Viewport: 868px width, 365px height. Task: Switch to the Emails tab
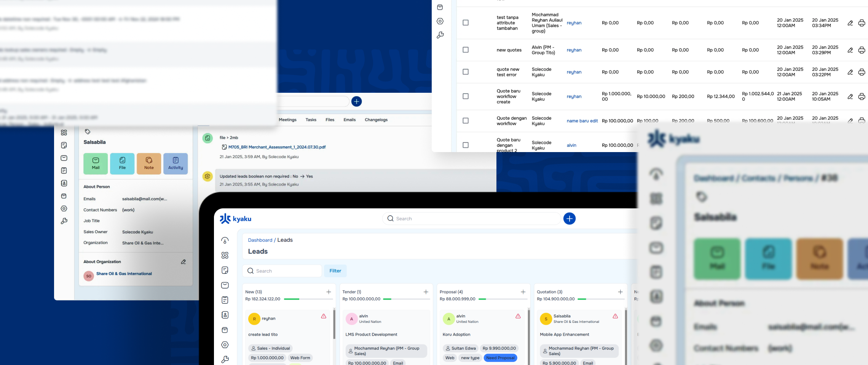click(349, 120)
